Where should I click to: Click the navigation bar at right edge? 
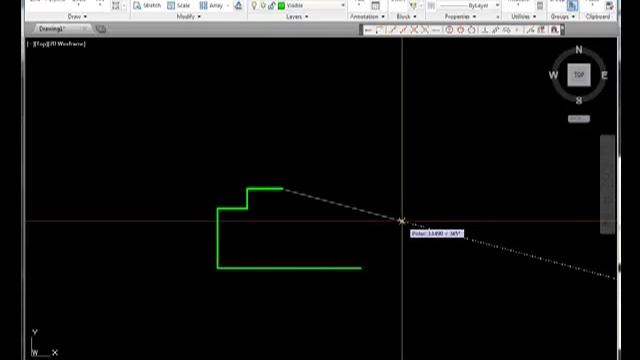pyautogui.click(x=607, y=184)
